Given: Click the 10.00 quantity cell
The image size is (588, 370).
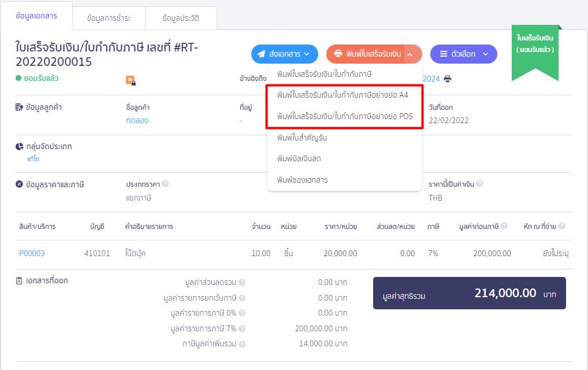Looking at the screenshot, I should pos(261,253).
